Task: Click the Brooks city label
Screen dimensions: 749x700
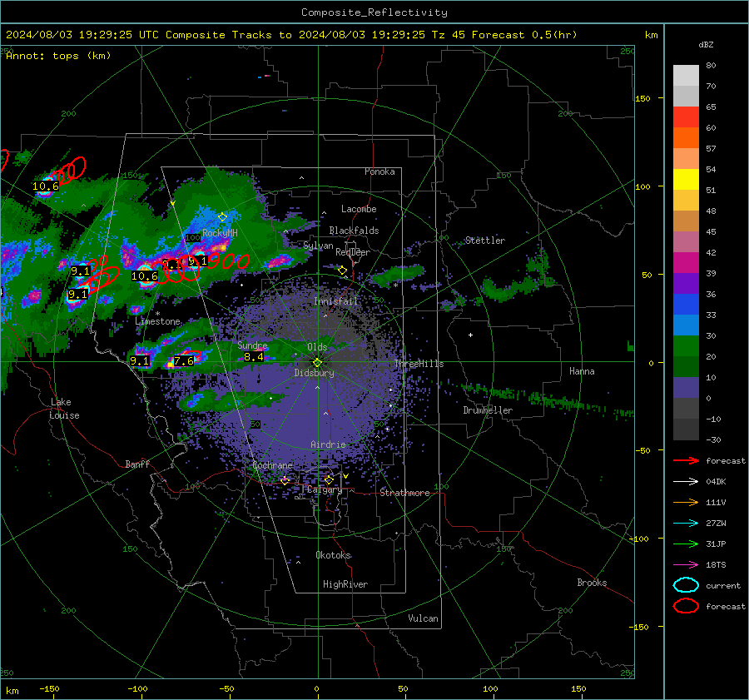Action: [x=592, y=583]
